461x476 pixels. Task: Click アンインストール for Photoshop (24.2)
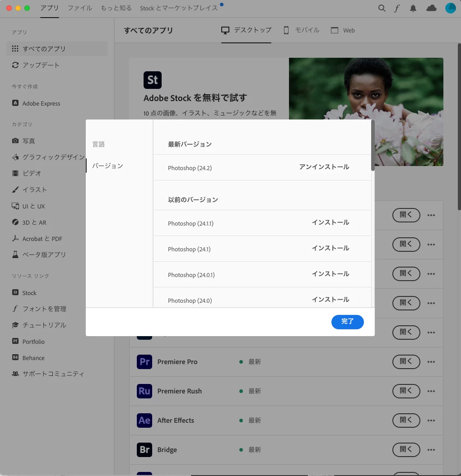pos(324,166)
